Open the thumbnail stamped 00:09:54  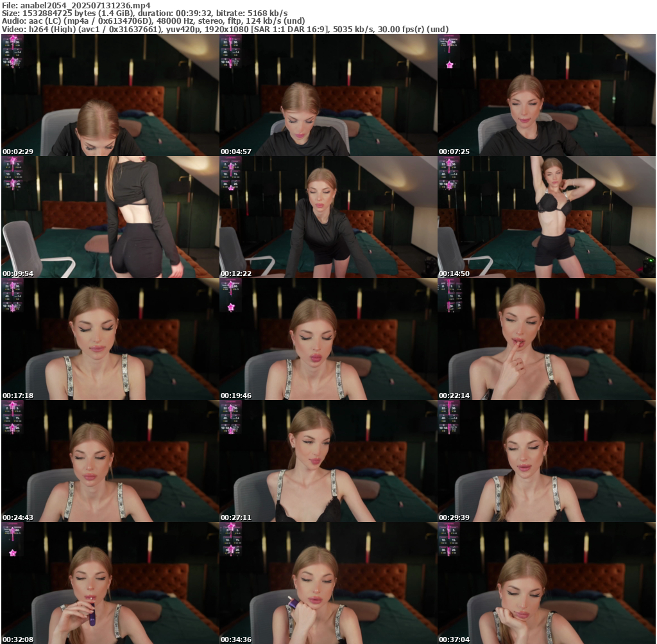tap(110, 217)
